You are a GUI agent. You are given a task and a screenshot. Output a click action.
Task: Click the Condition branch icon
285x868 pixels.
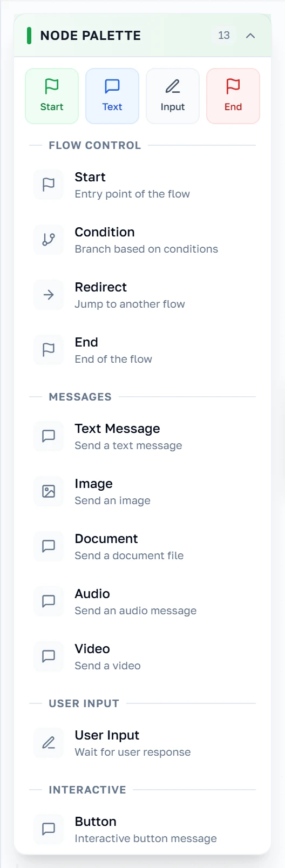point(49,240)
